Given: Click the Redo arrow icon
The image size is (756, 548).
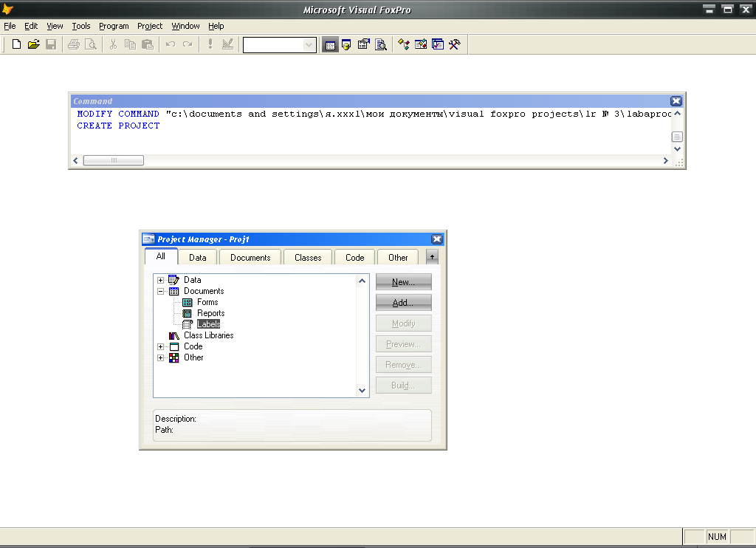Looking at the screenshot, I should [x=188, y=44].
